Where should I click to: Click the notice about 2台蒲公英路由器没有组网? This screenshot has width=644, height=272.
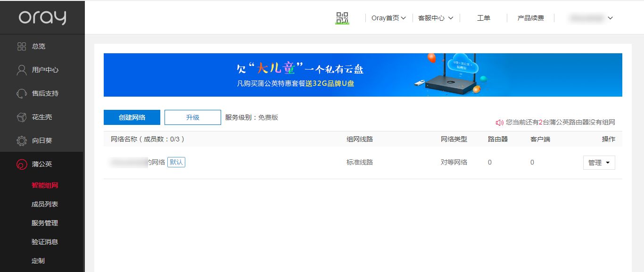[x=560, y=123]
